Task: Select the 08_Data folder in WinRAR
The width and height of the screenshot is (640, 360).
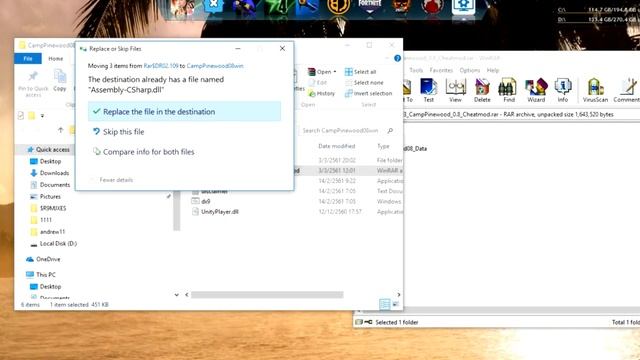Action: click(x=415, y=149)
